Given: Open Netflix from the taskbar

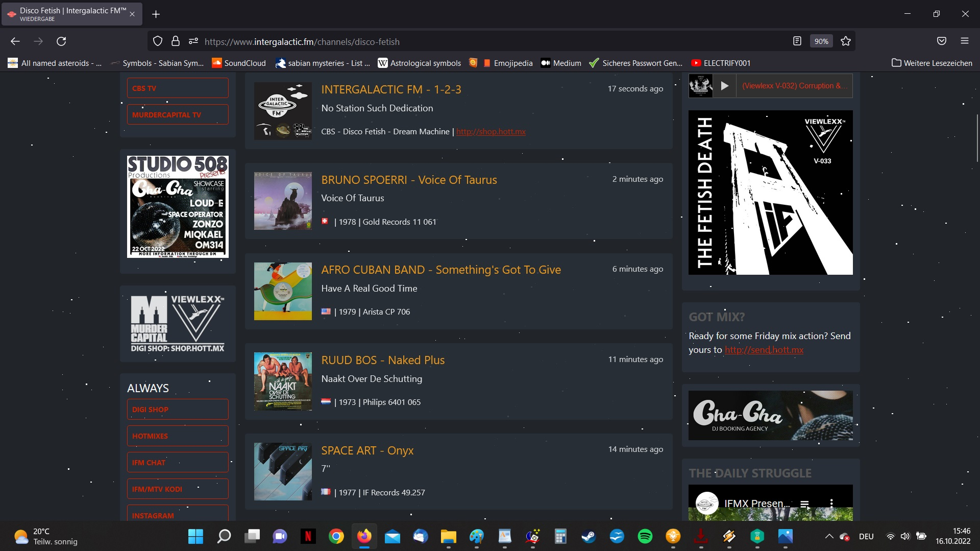Looking at the screenshot, I should tap(308, 536).
